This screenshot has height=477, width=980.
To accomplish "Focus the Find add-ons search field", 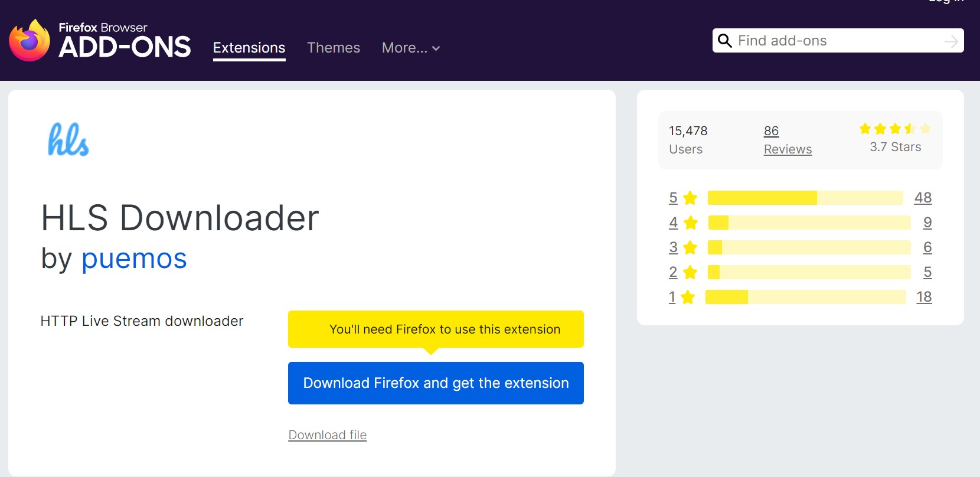I will point(838,41).
